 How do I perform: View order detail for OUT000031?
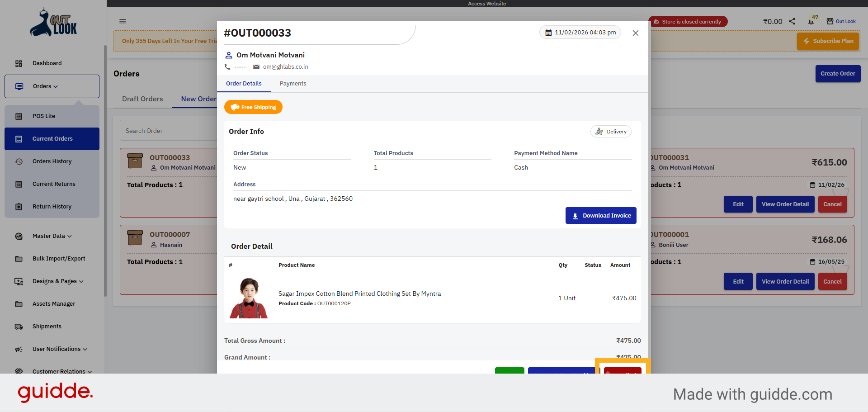click(x=785, y=204)
